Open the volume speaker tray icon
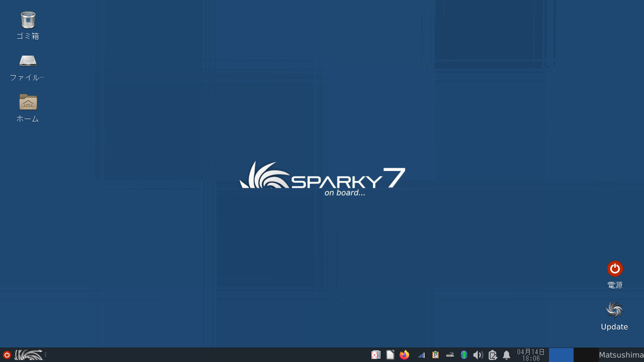Viewport: 644px width, 362px height. coord(478,355)
